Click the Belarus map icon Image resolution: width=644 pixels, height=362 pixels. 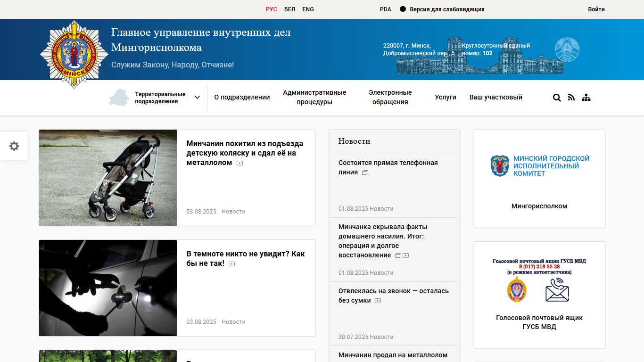click(119, 98)
